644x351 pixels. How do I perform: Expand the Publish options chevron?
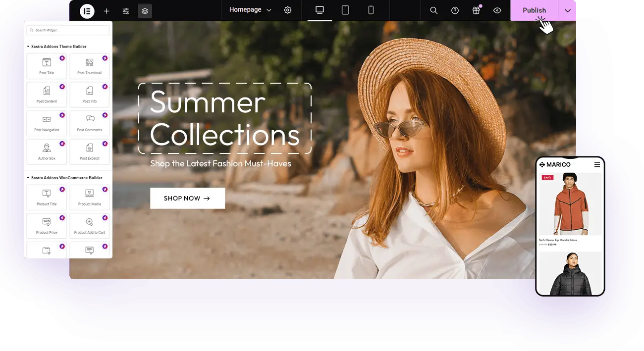coord(568,10)
